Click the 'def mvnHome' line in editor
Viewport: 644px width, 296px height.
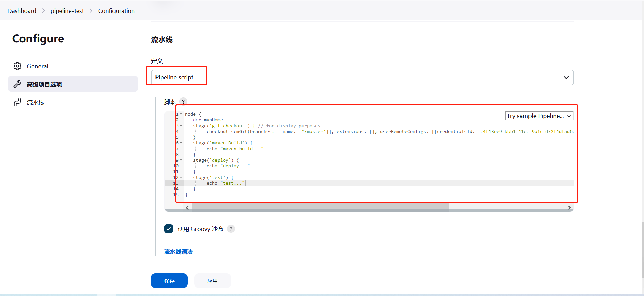pos(208,120)
